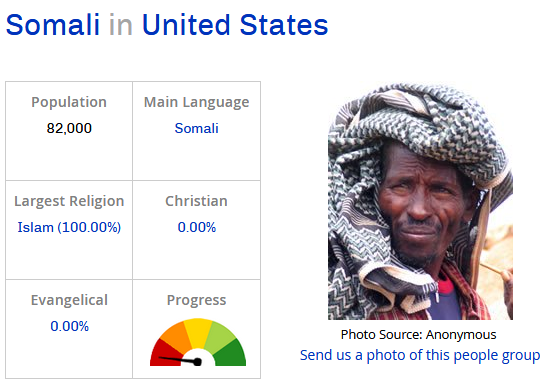Click the yellow segment of progress gauge

[x=198, y=332]
